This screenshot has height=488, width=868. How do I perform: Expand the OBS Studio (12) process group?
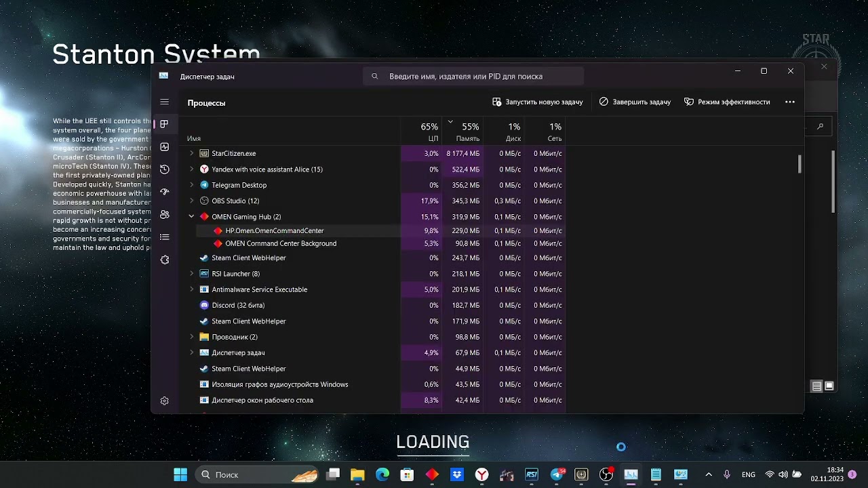pyautogui.click(x=191, y=201)
